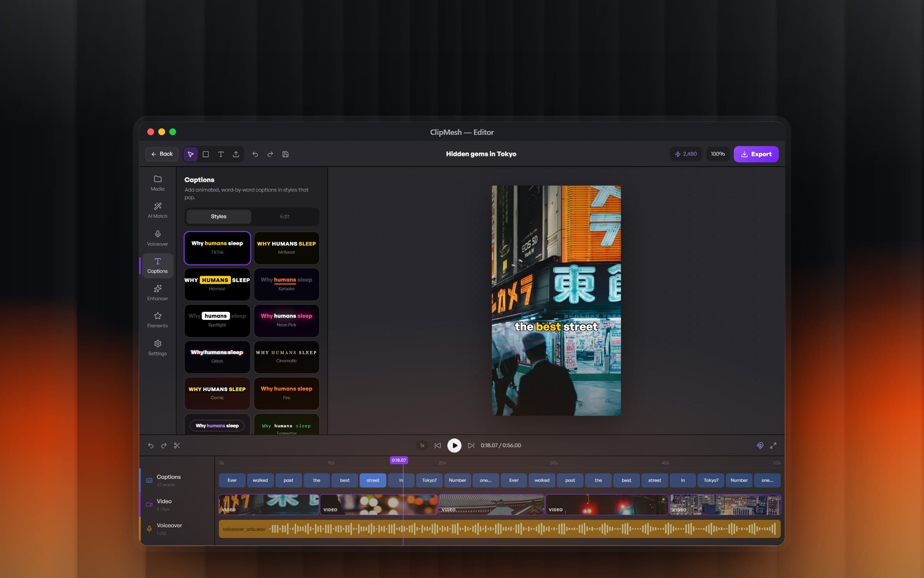Open the Captions sidebar panel
924x578 pixels.
click(x=157, y=265)
